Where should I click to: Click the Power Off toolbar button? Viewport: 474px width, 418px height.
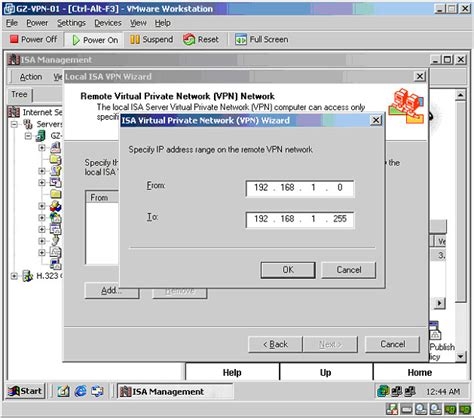[x=33, y=40]
